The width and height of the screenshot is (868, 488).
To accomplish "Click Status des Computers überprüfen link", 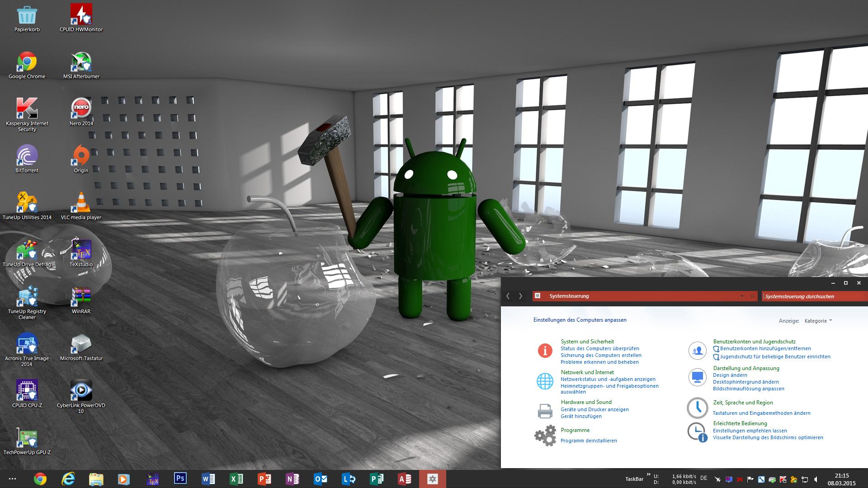I will 600,348.
